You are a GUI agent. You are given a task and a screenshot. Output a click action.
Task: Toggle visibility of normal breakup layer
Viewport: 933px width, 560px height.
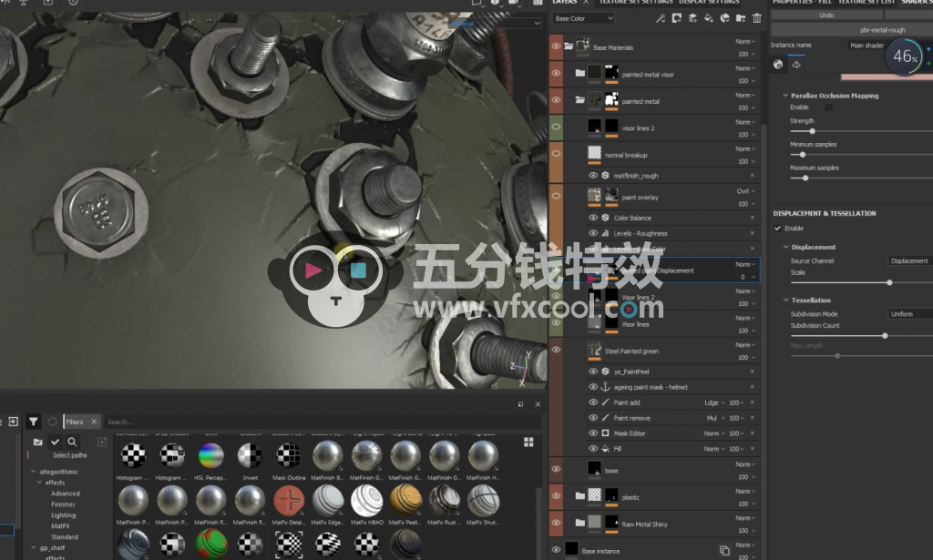click(556, 153)
